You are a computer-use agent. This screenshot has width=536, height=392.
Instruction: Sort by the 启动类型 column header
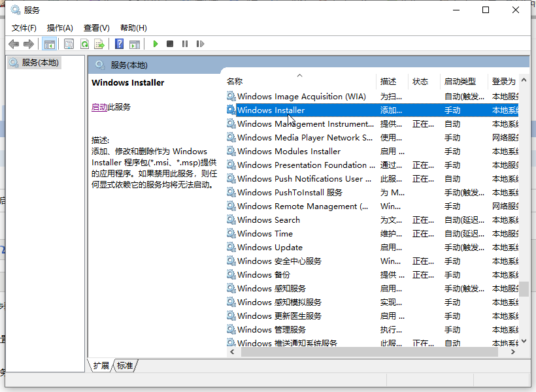pyautogui.click(x=464, y=81)
